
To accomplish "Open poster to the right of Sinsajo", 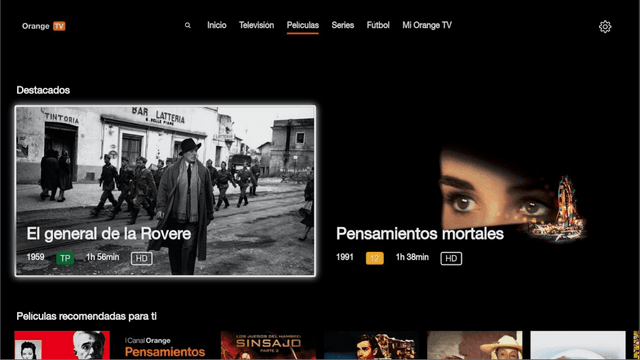I will pos(371,345).
